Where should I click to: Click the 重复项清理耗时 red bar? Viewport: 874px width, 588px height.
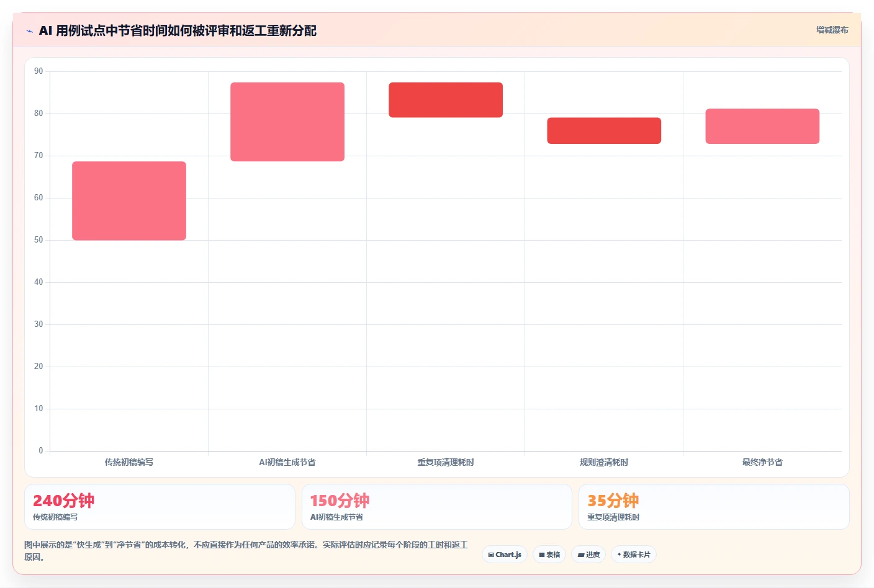point(446,100)
